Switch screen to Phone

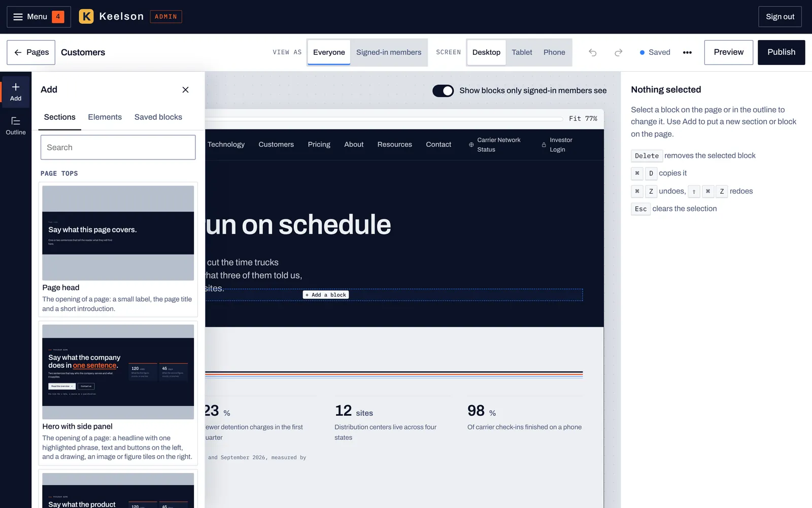[x=554, y=52]
